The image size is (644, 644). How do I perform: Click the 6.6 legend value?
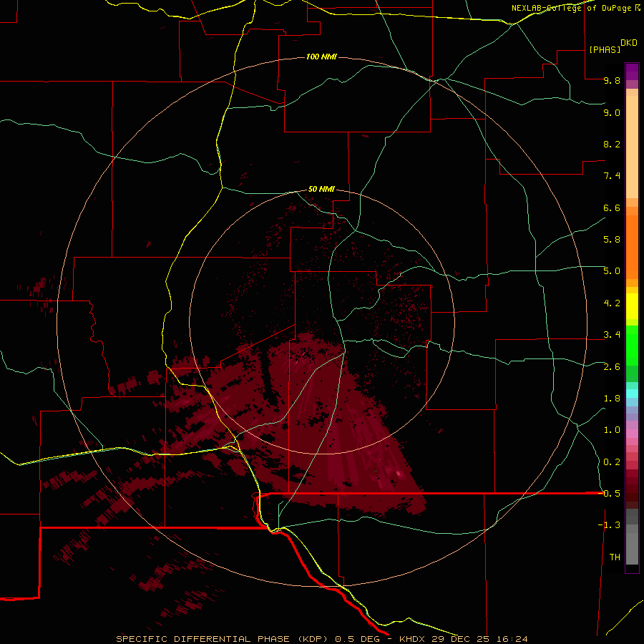(x=612, y=208)
